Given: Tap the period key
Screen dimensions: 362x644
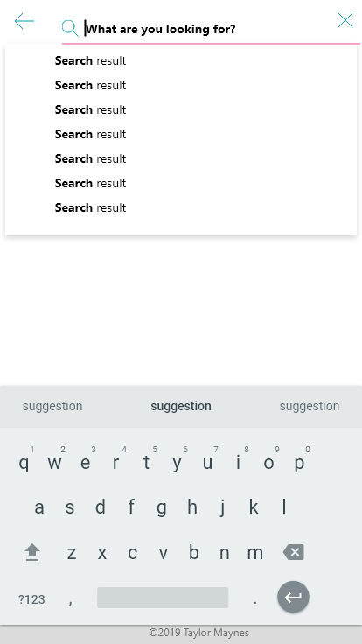Looking at the screenshot, I should tap(255, 602).
